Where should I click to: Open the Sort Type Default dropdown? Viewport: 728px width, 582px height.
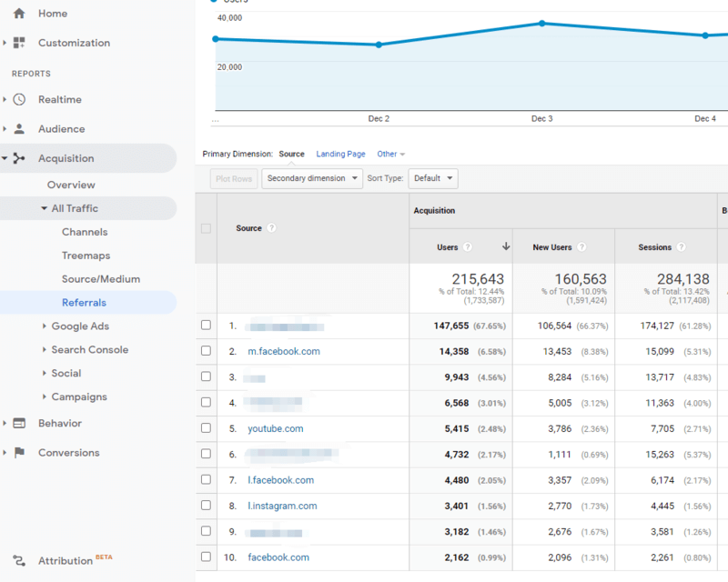click(x=433, y=178)
